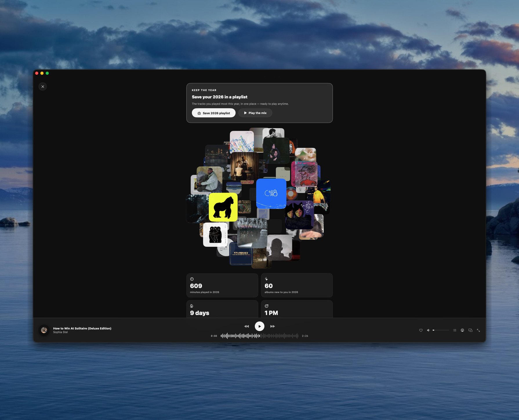Click the 0:00 elapsed time
The height and width of the screenshot is (420, 519).
click(x=214, y=336)
